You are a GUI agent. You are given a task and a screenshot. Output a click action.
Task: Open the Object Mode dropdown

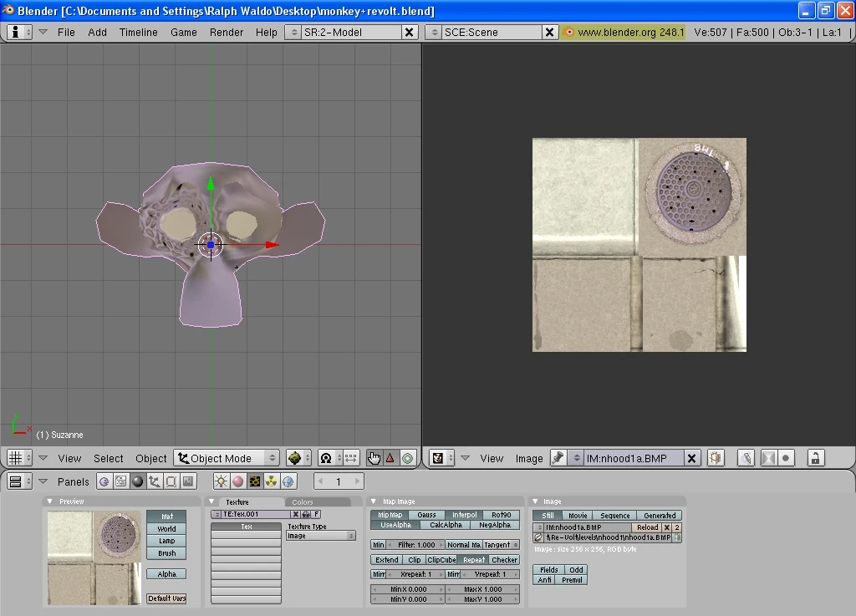[226, 458]
